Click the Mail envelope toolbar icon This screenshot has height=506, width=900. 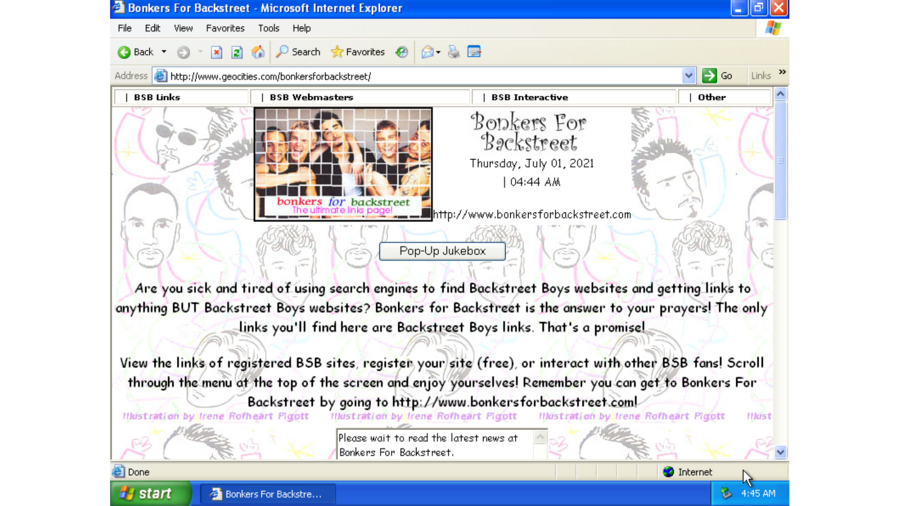click(x=427, y=52)
